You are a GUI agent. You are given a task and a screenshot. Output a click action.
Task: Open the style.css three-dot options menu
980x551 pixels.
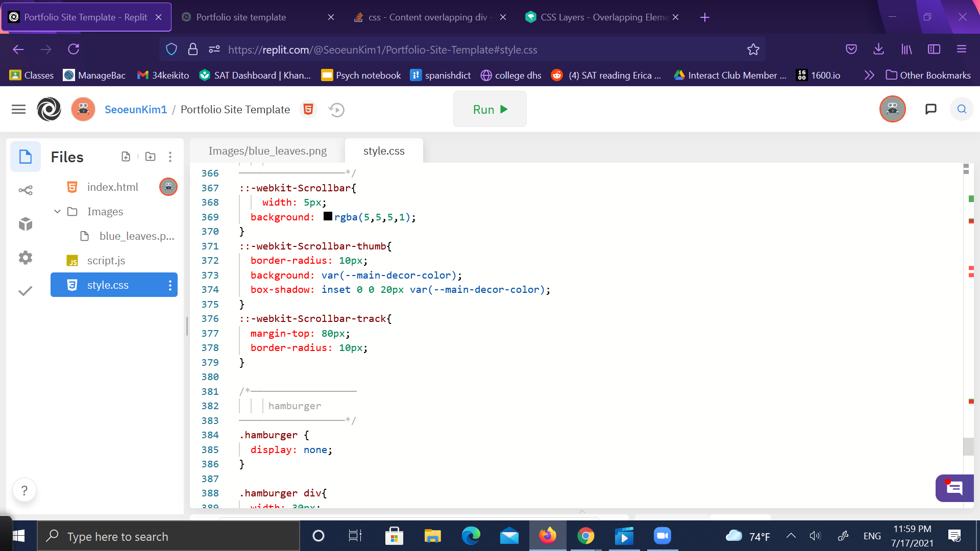point(170,285)
